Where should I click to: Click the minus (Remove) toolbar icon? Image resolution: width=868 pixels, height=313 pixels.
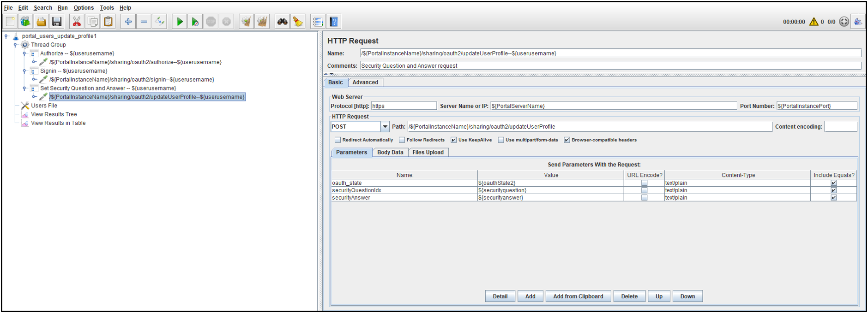(x=144, y=22)
